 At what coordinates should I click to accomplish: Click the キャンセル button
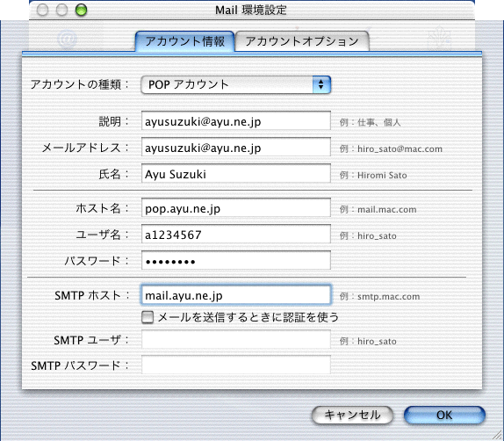click(352, 415)
